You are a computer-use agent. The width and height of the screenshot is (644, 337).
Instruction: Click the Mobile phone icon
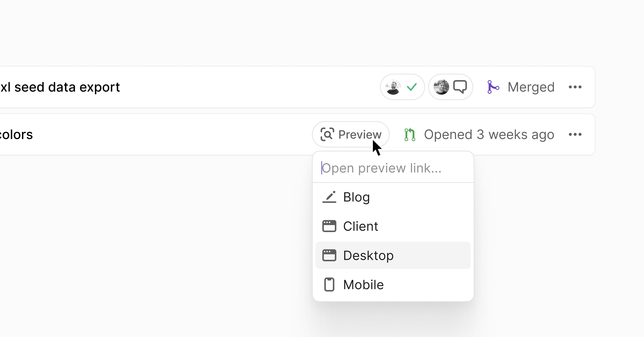pos(329,285)
